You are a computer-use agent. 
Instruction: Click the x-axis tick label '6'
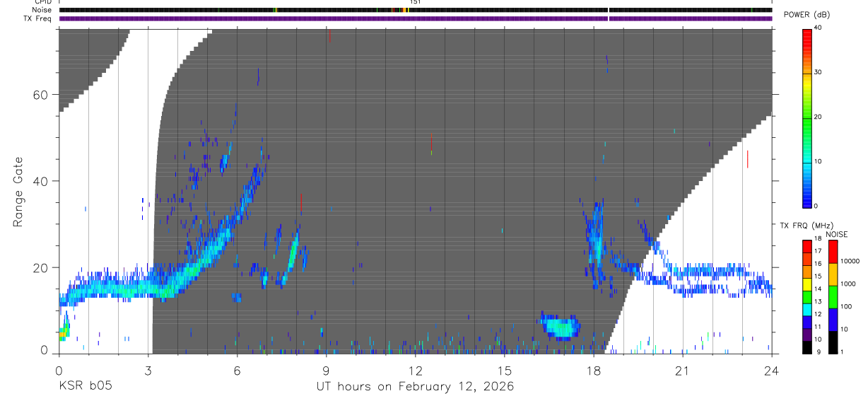237,371
